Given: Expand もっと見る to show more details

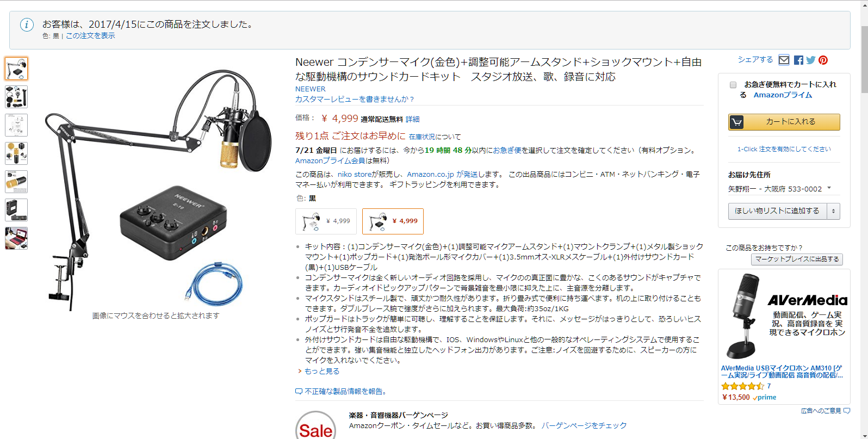Looking at the screenshot, I should coord(321,371).
